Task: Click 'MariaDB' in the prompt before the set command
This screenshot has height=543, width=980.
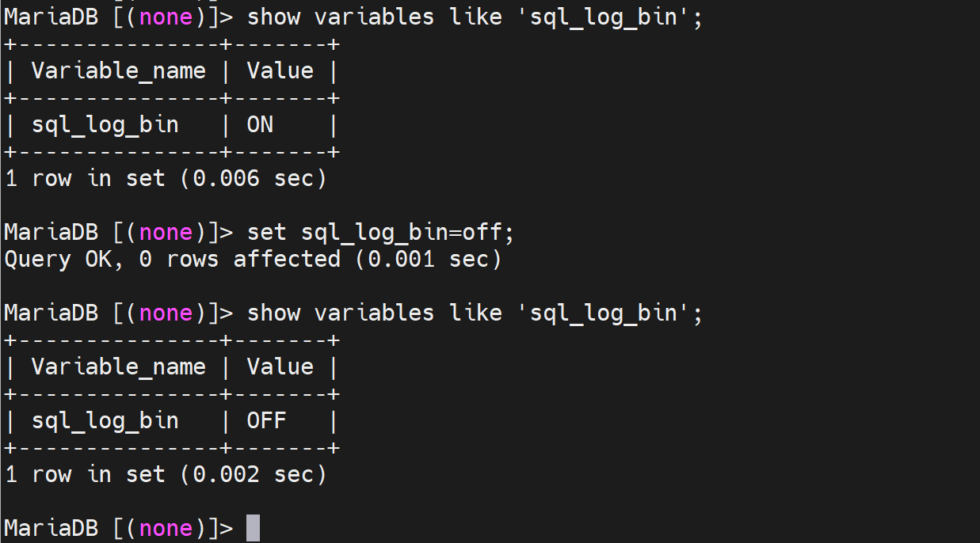Action: [51, 233]
